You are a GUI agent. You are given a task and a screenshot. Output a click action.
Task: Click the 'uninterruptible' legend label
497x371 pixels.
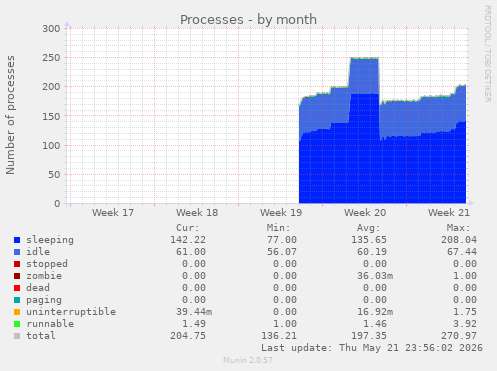pos(71,312)
